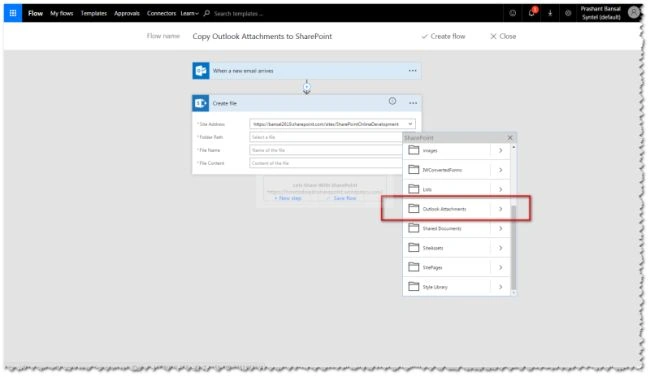Click the File Content input field
The width and height of the screenshot is (650, 377).
pyautogui.click(x=326, y=163)
